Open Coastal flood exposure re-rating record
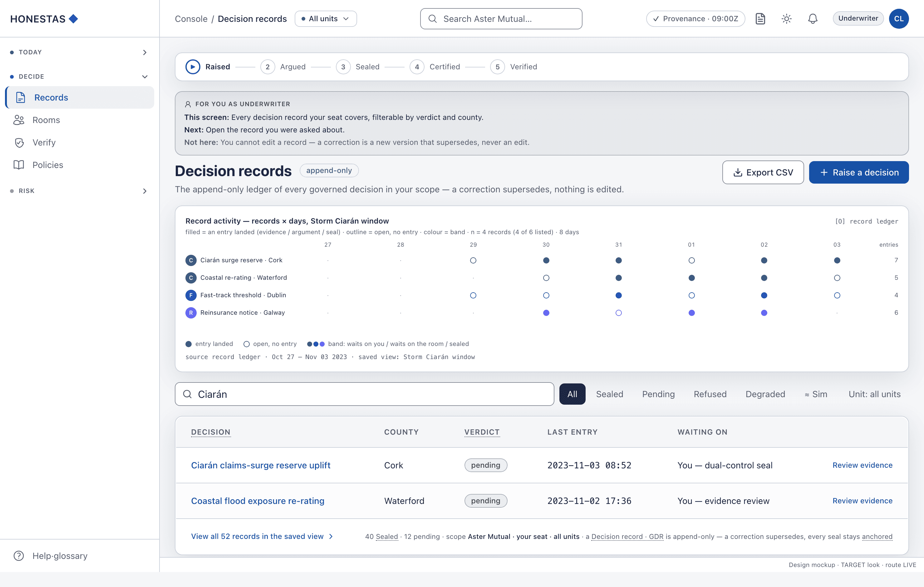Image resolution: width=924 pixels, height=587 pixels. click(258, 501)
